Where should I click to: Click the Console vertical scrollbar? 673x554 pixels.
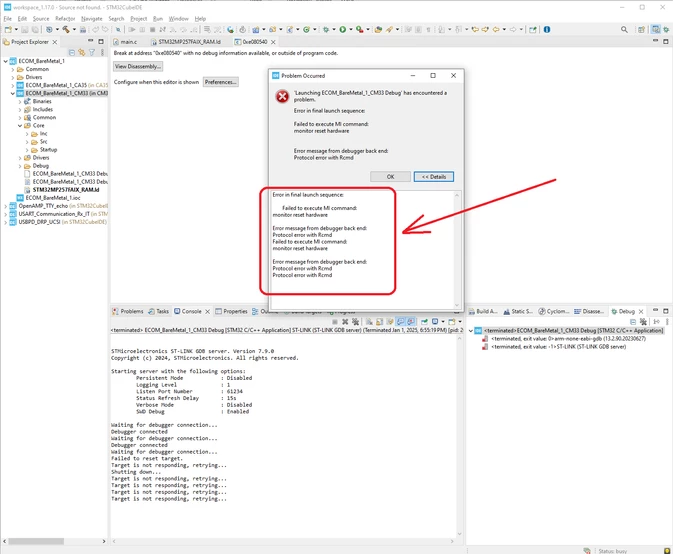point(460,436)
